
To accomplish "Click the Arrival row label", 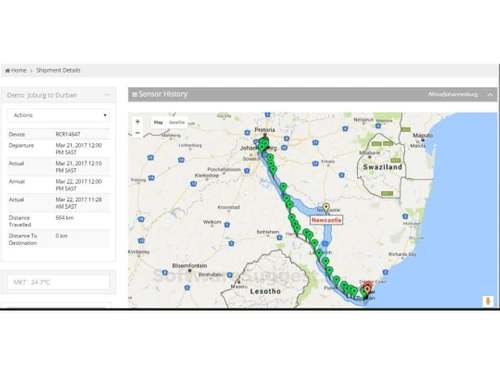I will click(17, 182).
